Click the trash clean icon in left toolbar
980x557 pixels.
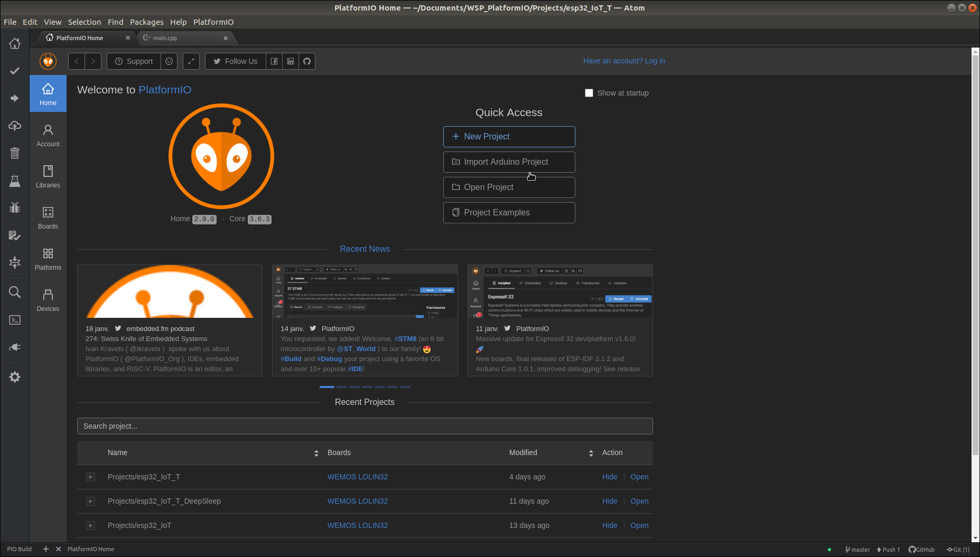click(15, 153)
